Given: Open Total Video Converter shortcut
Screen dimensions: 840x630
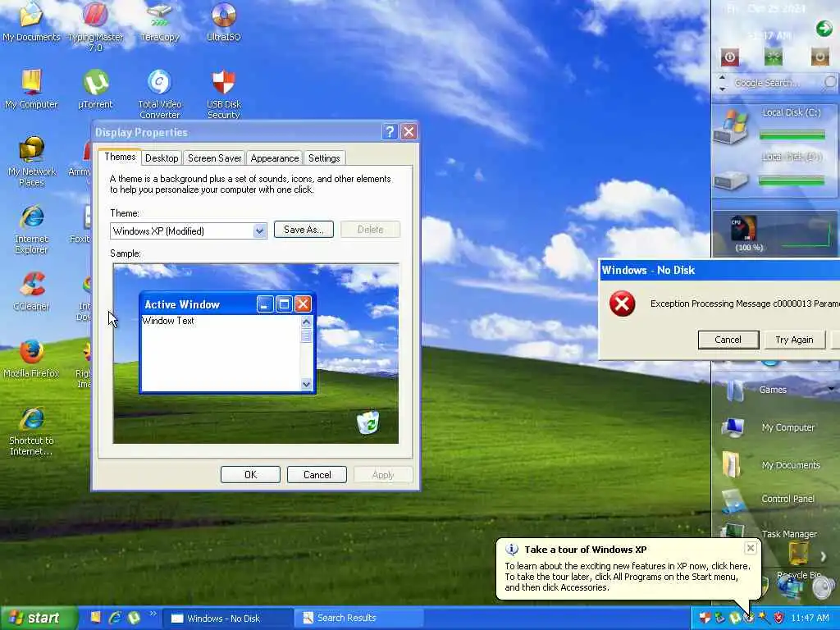Looking at the screenshot, I should coord(160,94).
